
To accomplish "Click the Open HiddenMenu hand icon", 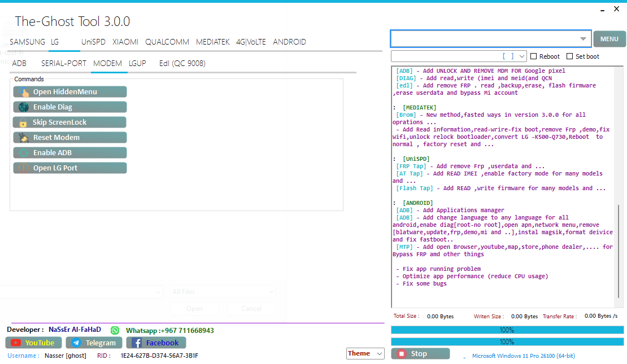I will click(23, 92).
